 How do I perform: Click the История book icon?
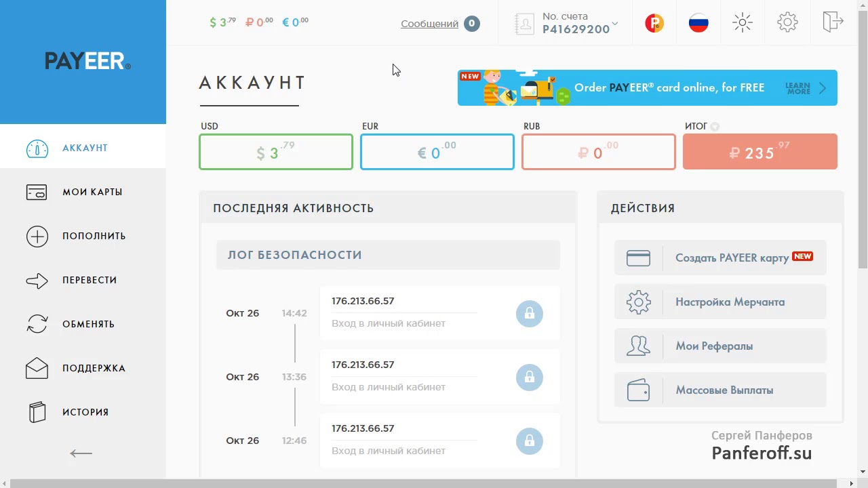coord(37,412)
